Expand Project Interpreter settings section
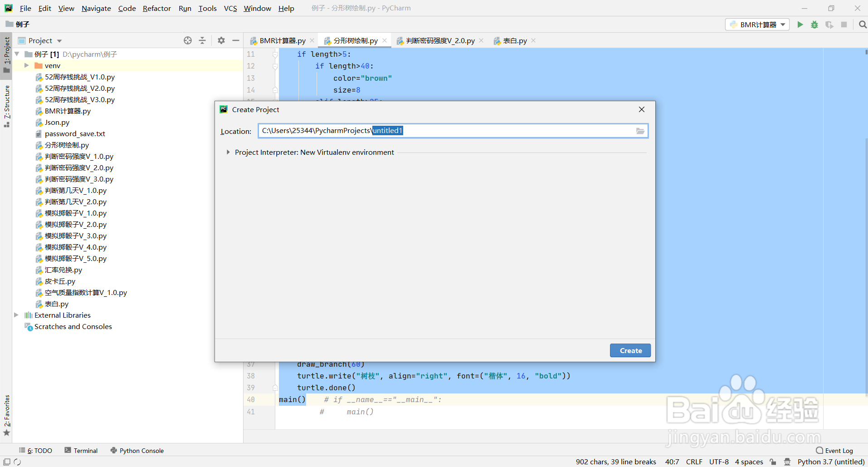This screenshot has height=467, width=868. click(x=228, y=152)
